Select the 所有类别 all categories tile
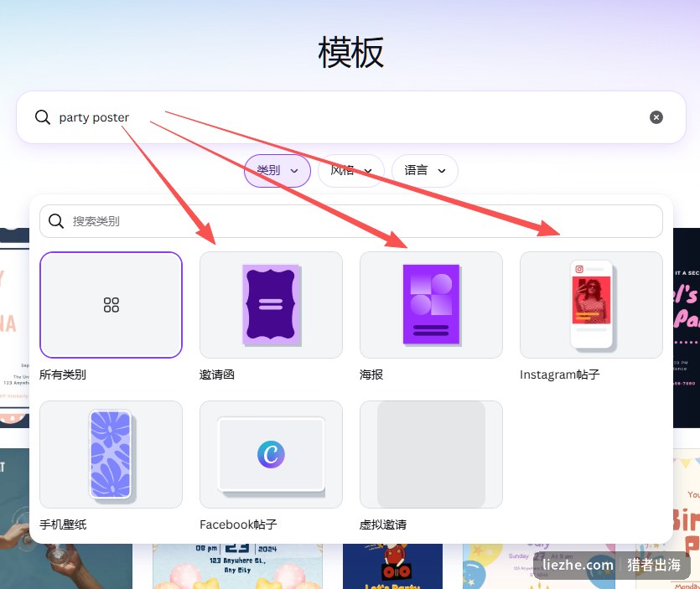This screenshot has height=589, width=700. 111,305
